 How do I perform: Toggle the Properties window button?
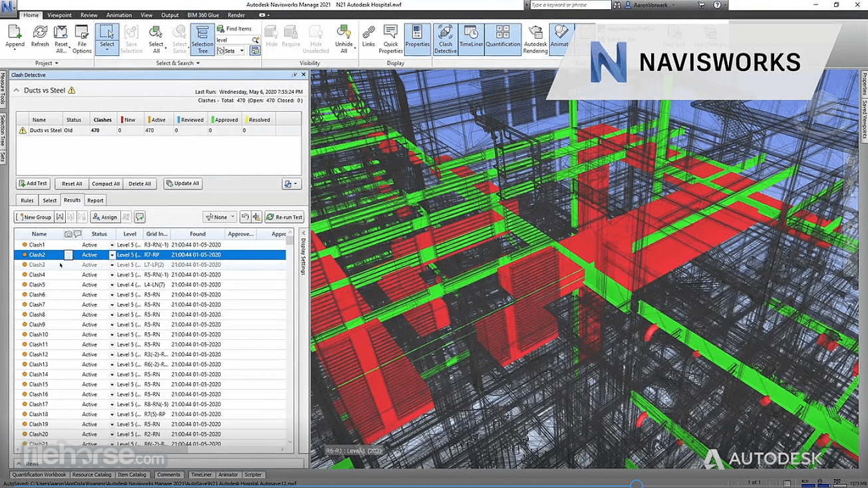417,39
